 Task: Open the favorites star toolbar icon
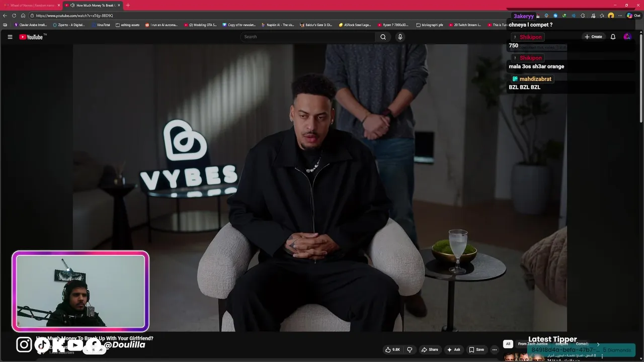pyautogui.click(x=602, y=16)
